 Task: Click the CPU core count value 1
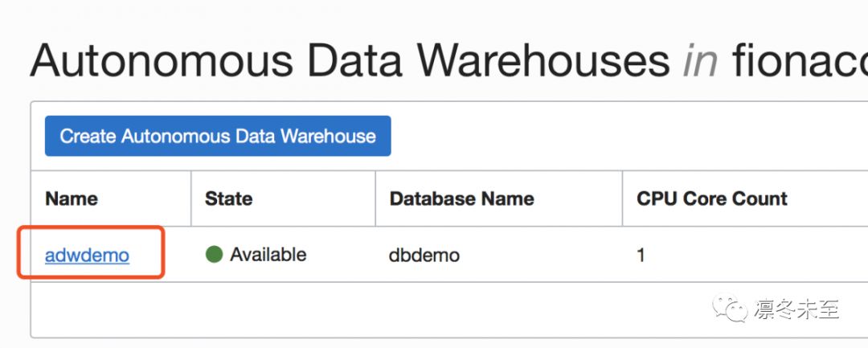click(641, 256)
